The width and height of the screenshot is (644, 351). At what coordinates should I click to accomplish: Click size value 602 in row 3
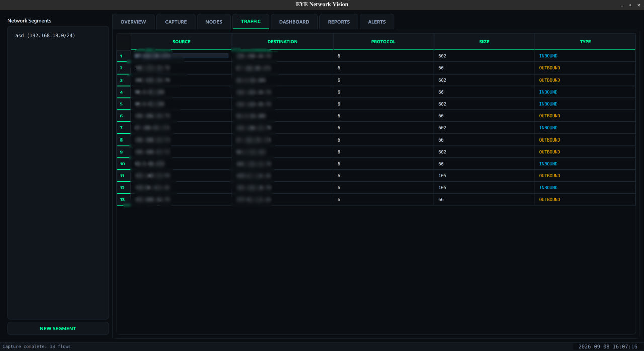(x=442, y=80)
